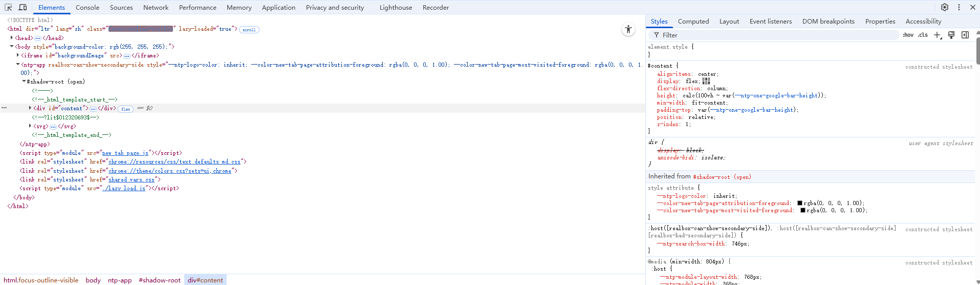Image resolution: width=980 pixels, height=285 pixels.
Task: Open the chrome://theme/colors.css link
Action: pyautogui.click(x=169, y=171)
